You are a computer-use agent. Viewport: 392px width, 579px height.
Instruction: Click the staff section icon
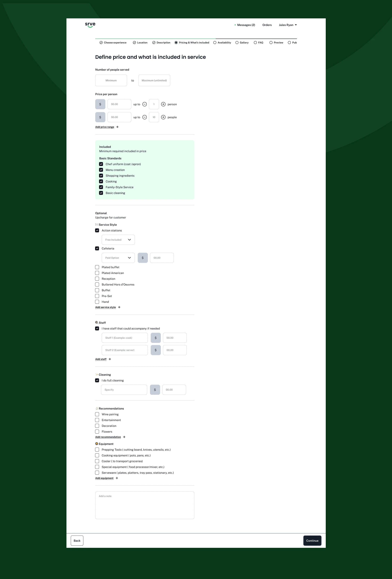pos(97,323)
